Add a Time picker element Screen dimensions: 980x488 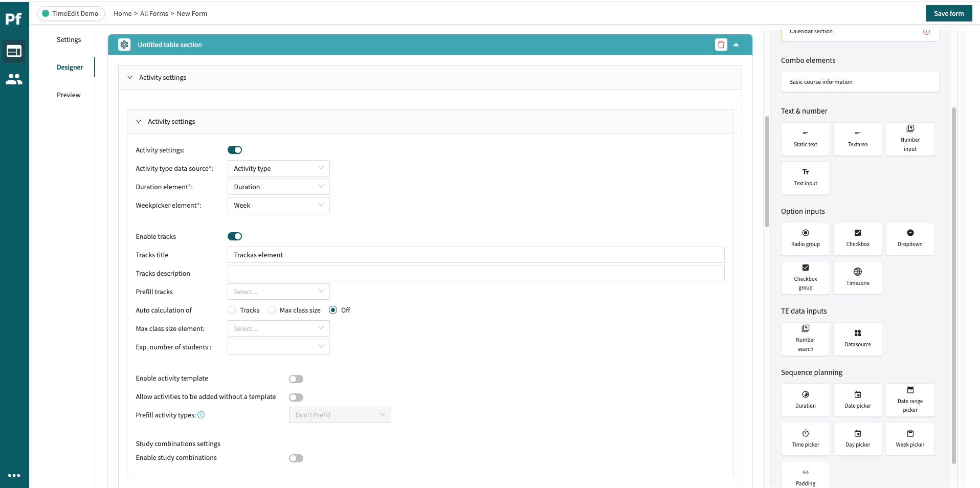(x=806, y=439)
